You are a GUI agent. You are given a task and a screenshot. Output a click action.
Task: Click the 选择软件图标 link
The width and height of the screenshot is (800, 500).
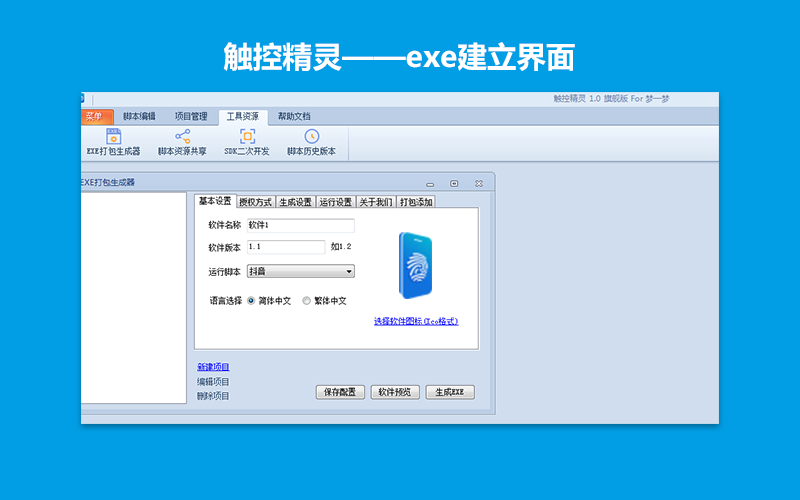point(416,321)
